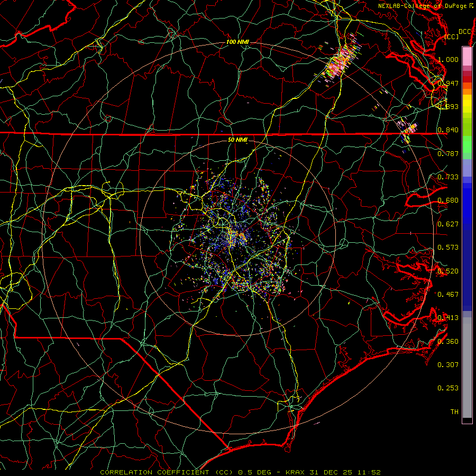Screen dimensions: 476x476
Task: Select the 0.840 legend value
Action: point(448,130)
